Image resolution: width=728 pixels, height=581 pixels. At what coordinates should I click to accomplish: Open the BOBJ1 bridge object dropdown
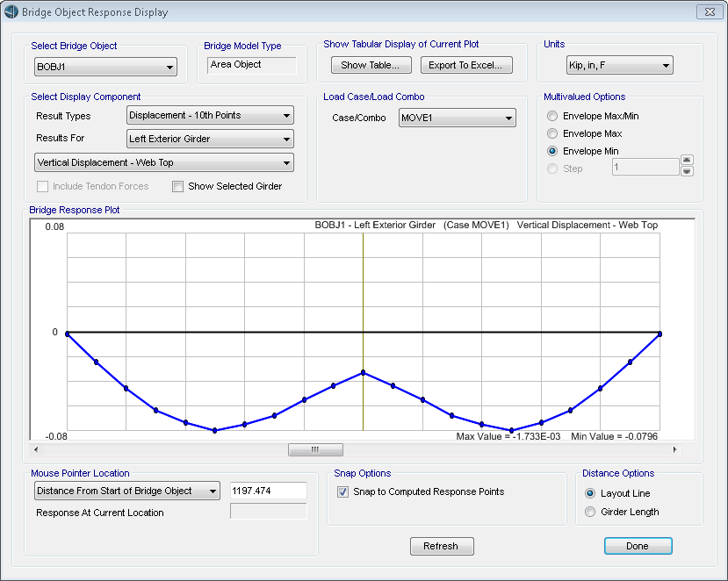[105, 67]
